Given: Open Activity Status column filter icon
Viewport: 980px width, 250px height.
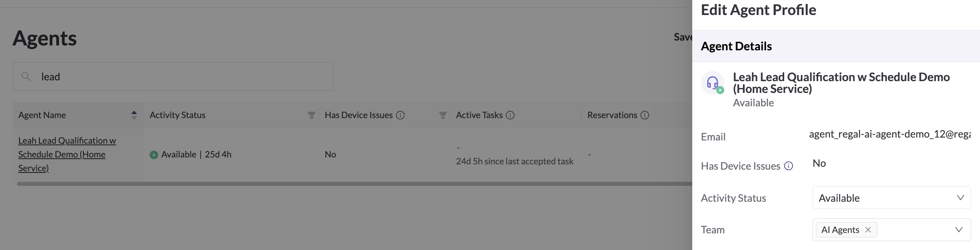Looking at the screenshot, I should [x=311, y=115].
